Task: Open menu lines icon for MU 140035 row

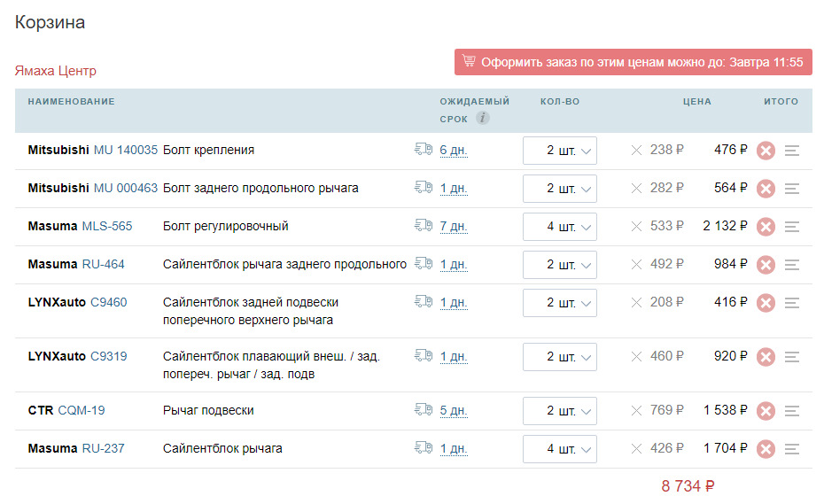Action: (792, 151)
